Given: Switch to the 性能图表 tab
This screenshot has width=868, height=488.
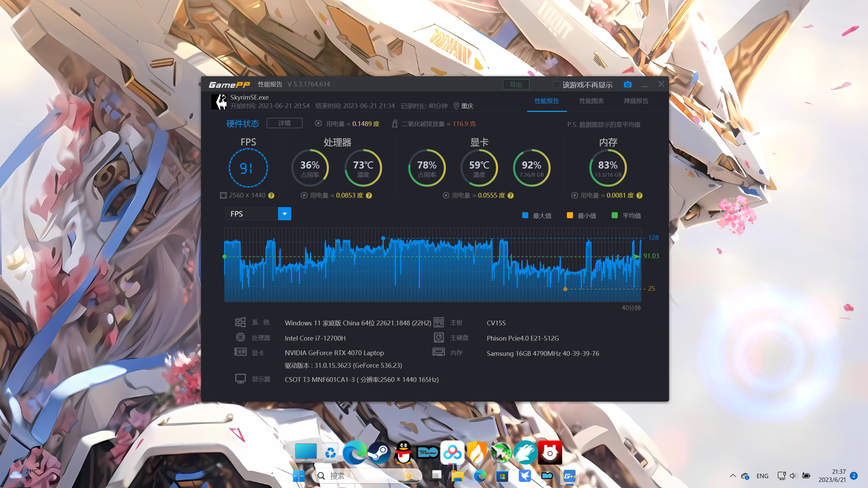Looking at the screenshot, I should pyautogui.click(x=591, y=101).
